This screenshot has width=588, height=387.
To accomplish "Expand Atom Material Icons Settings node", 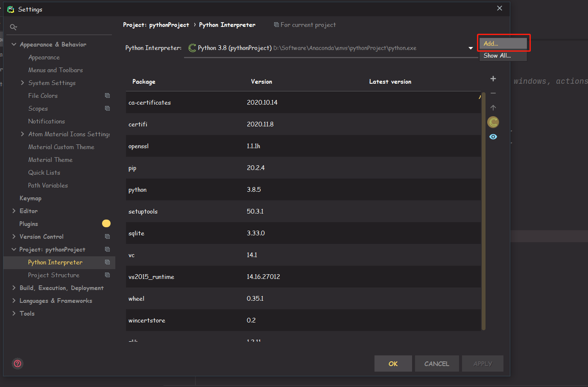I will (x=23, y=134).
